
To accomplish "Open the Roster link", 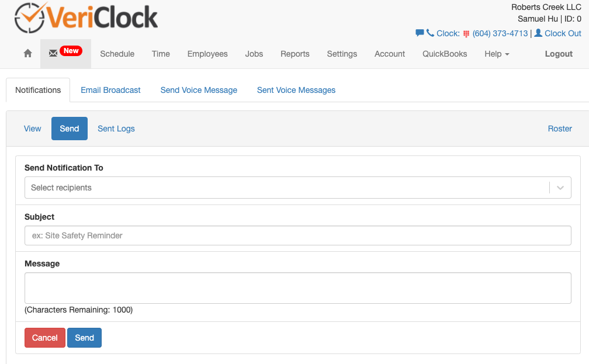I will (559, 128).
